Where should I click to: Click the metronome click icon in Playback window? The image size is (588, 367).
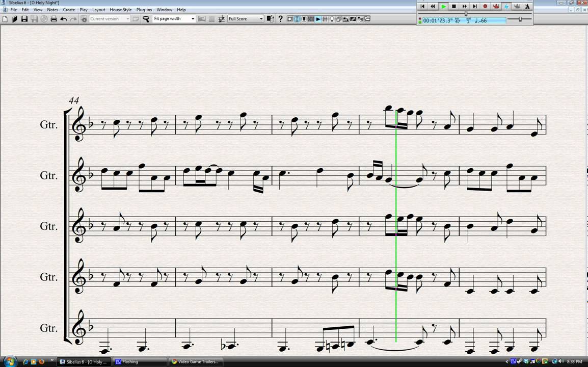coord(527,7)
